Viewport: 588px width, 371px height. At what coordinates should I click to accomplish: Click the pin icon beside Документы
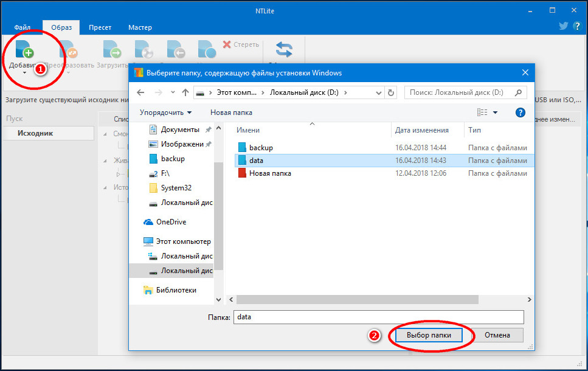(208, 130)
